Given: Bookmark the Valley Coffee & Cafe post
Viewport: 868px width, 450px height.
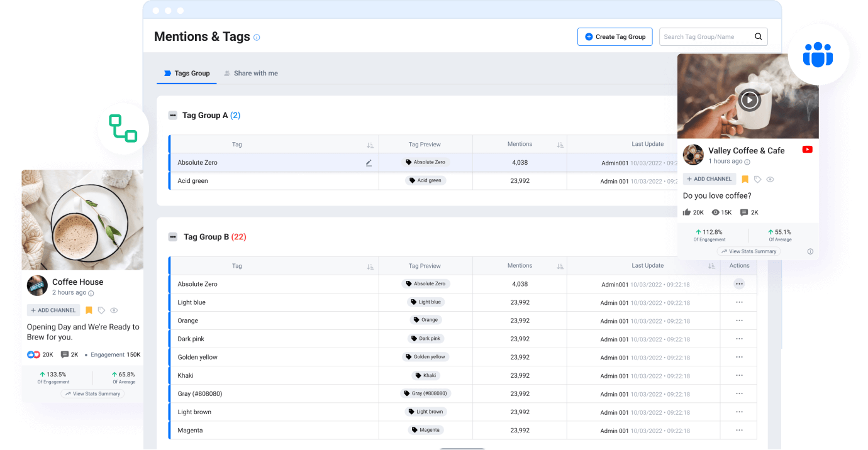Looking at the screenshot, I should coord(745,179).
